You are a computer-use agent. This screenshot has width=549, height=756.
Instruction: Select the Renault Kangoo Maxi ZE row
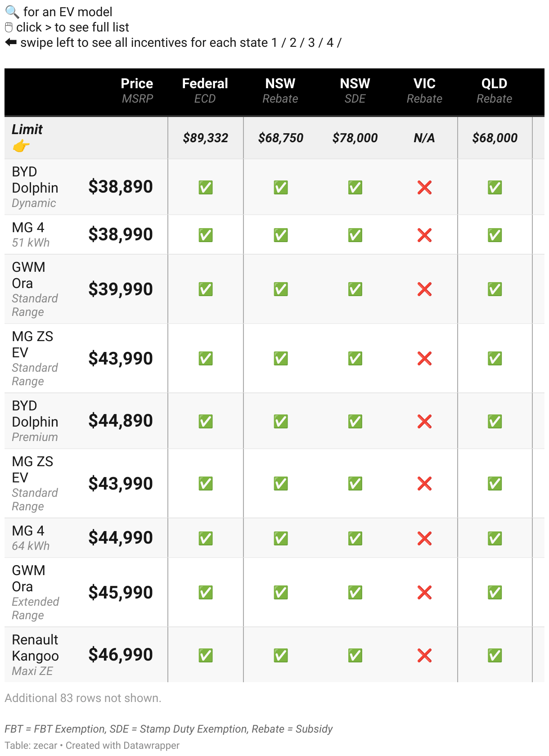click(x=35, y=655)
